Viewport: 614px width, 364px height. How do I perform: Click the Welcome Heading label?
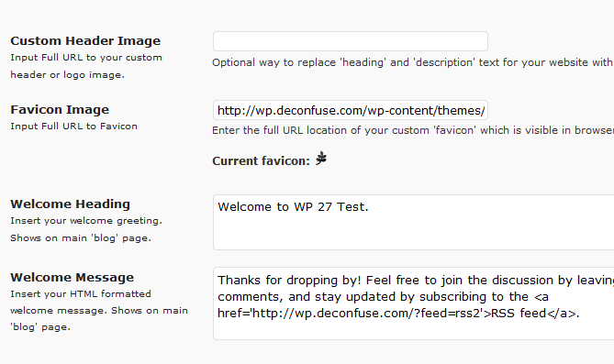point(70,204)
